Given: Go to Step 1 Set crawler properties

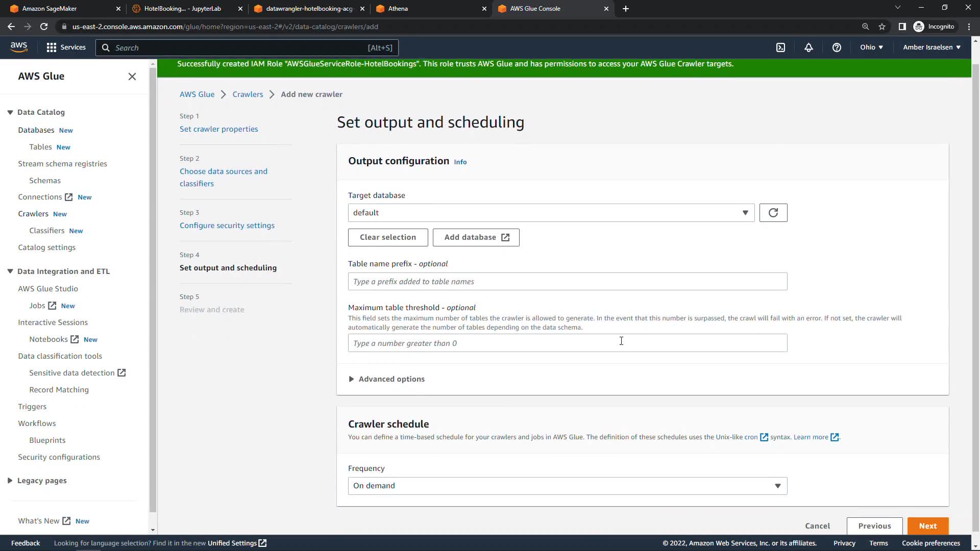Looking at the screenshot, I should click(x=218, y=129).
